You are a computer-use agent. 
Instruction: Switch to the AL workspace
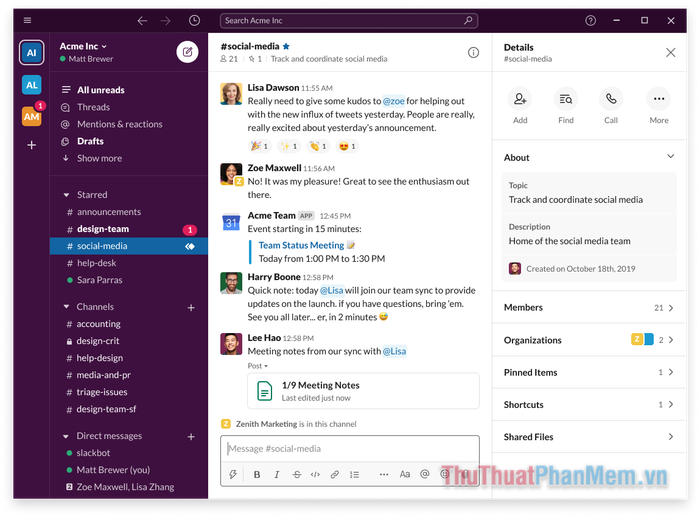(31, 85)
